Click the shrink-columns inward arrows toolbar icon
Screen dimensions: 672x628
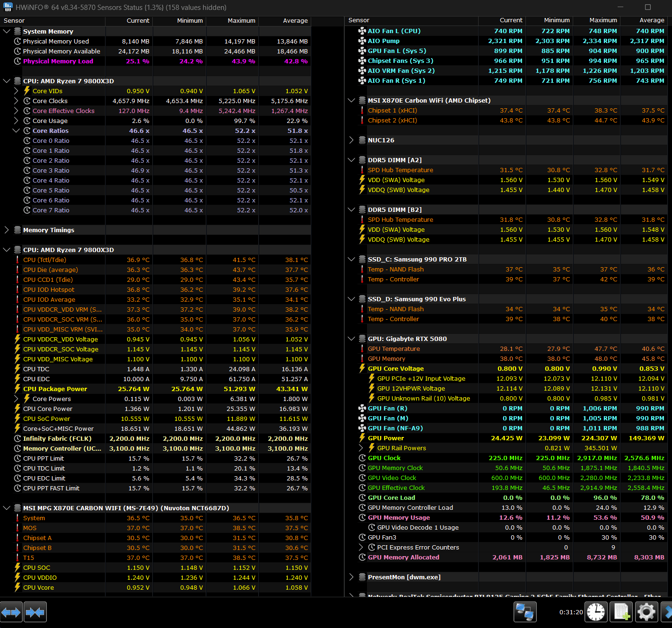tap(35, 613)
